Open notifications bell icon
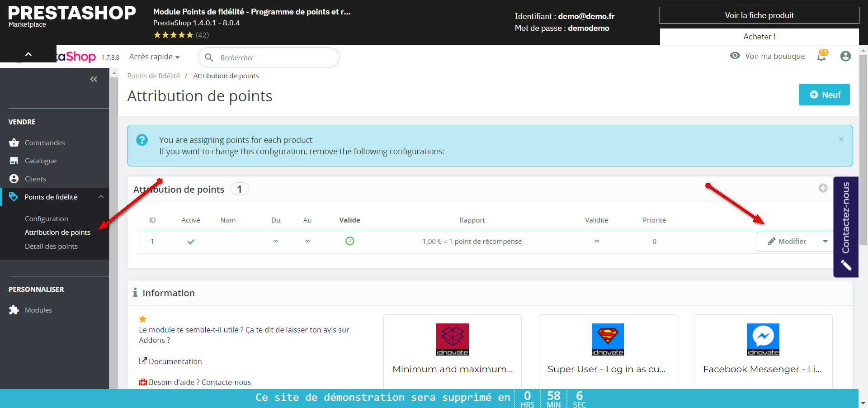This screenshot has width=868, height=408. point(821,57)
